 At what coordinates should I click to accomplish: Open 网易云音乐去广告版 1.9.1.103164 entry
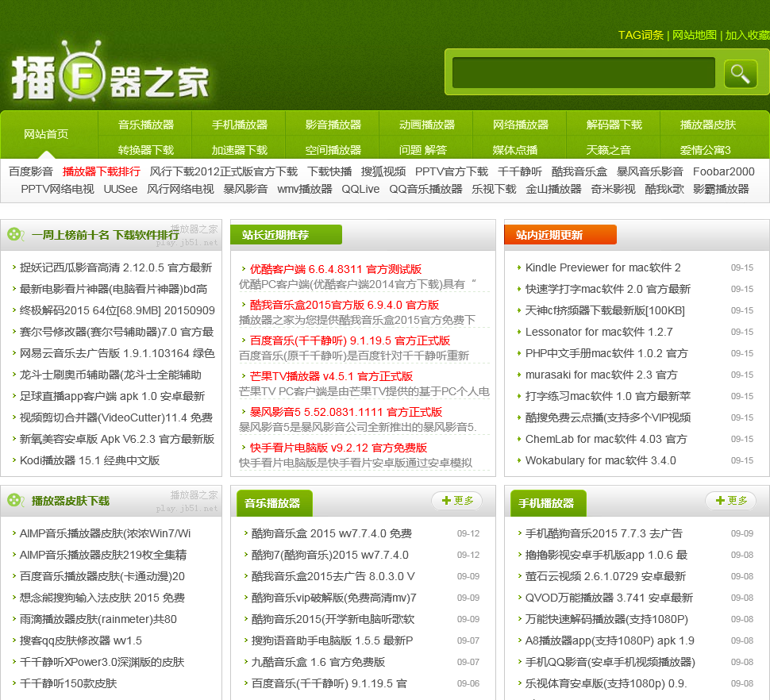(x=117, y=353)
